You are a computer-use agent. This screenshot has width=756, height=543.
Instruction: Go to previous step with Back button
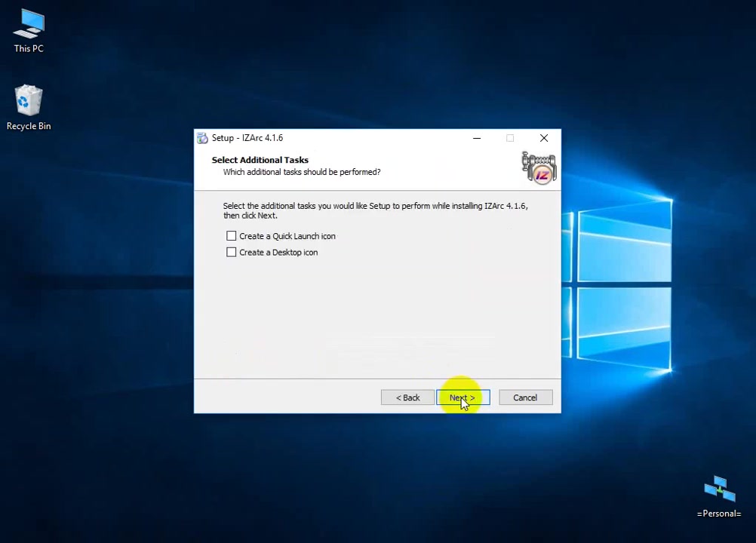[x=407, y=397]
